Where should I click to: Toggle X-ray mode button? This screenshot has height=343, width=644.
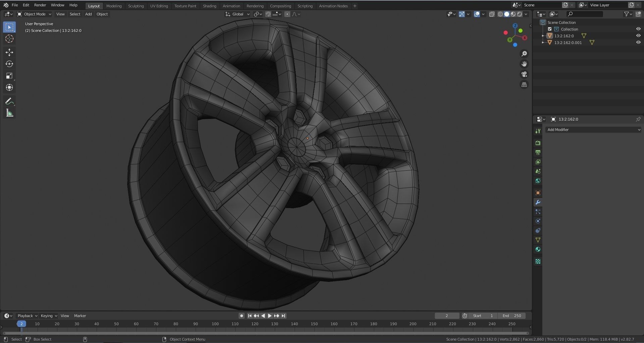coord(492,14)
